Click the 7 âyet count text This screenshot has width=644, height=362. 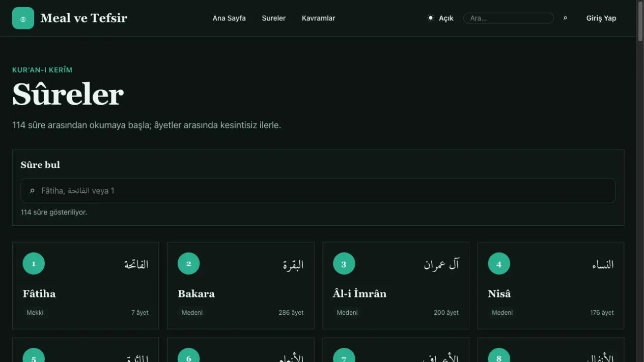click(x=140, y=313)
